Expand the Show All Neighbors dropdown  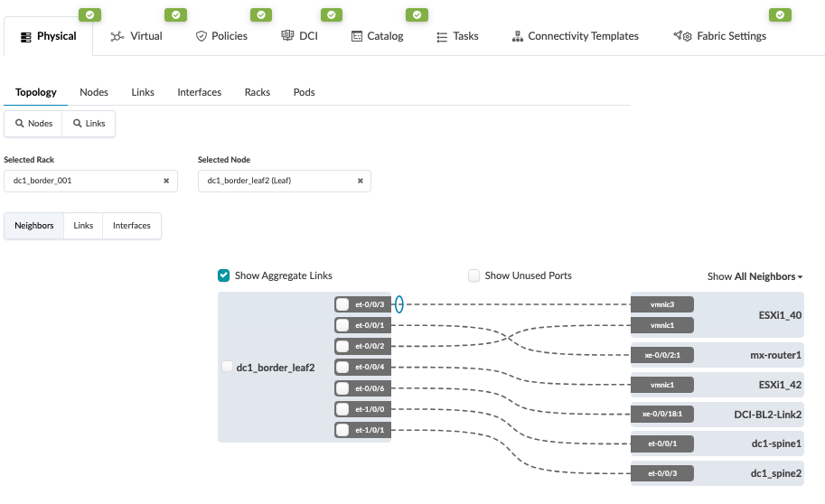click(755, 276)
